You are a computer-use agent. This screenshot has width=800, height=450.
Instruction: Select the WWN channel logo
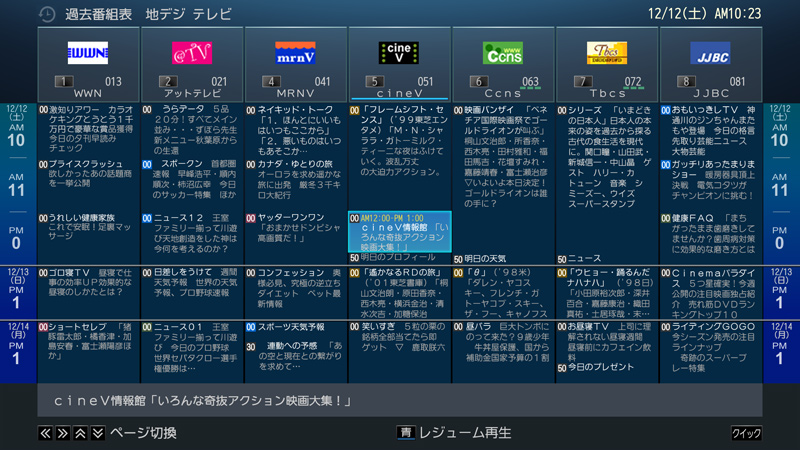click(x=88, y=53)
